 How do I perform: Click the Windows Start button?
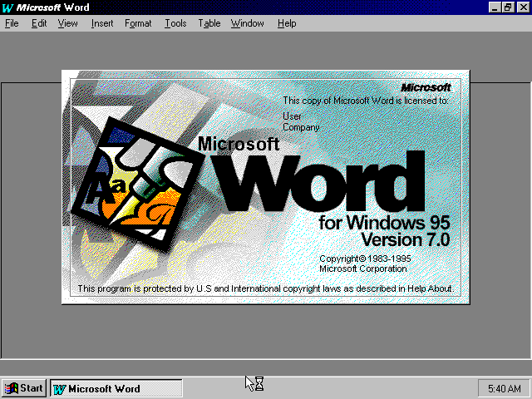pos(24,388)
